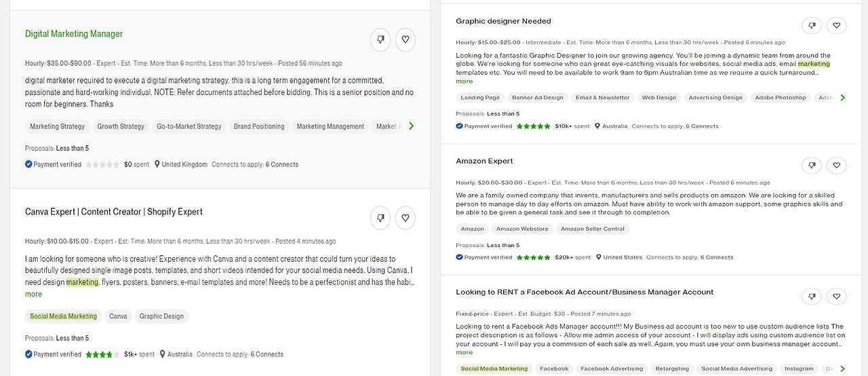Expand Canva Expert description with more link

[33, 294]
